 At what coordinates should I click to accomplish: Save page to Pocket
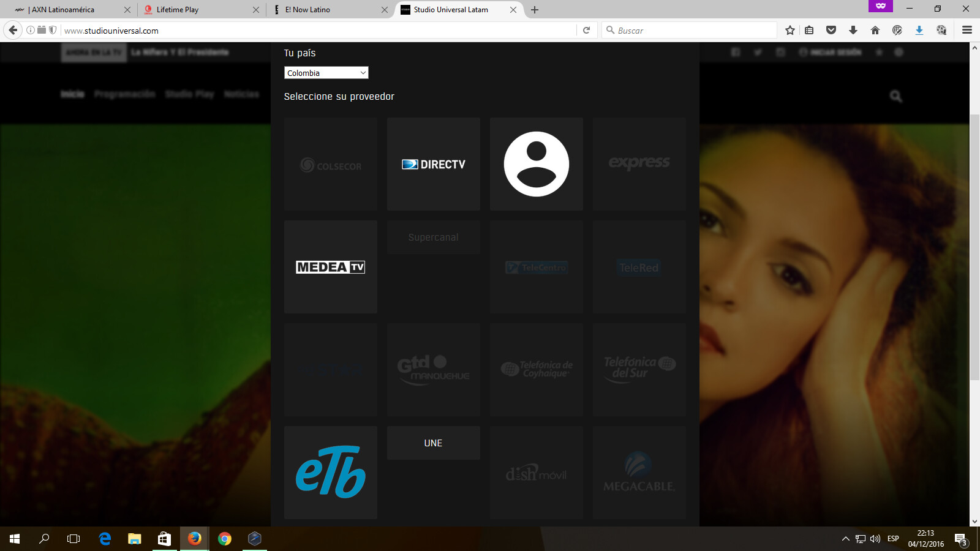pyautogui.click(x=831, y=30)
